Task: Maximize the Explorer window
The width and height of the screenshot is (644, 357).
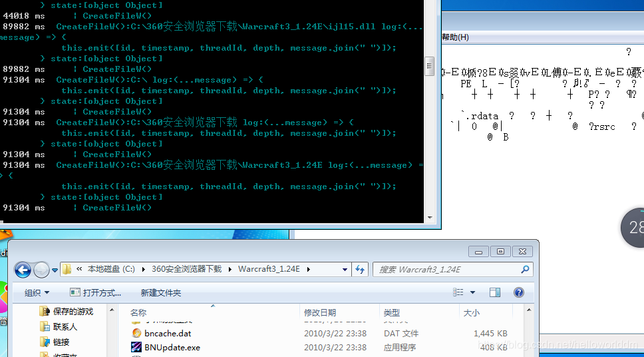Action: [x=501, y=251]
